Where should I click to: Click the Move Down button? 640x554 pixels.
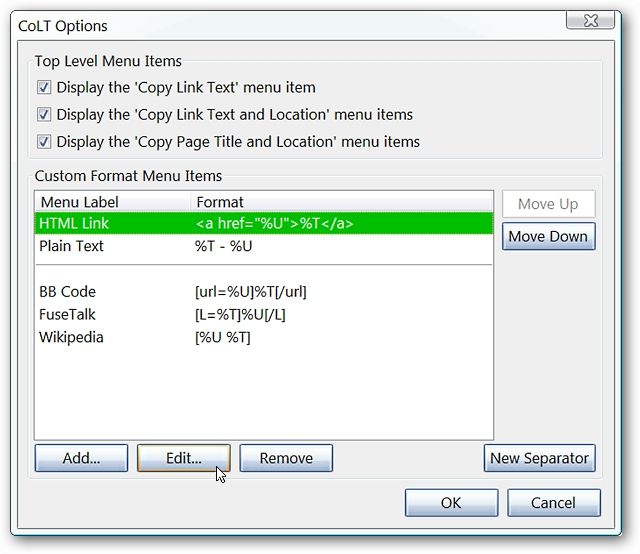pyautogui.click(x=548, y=236)
